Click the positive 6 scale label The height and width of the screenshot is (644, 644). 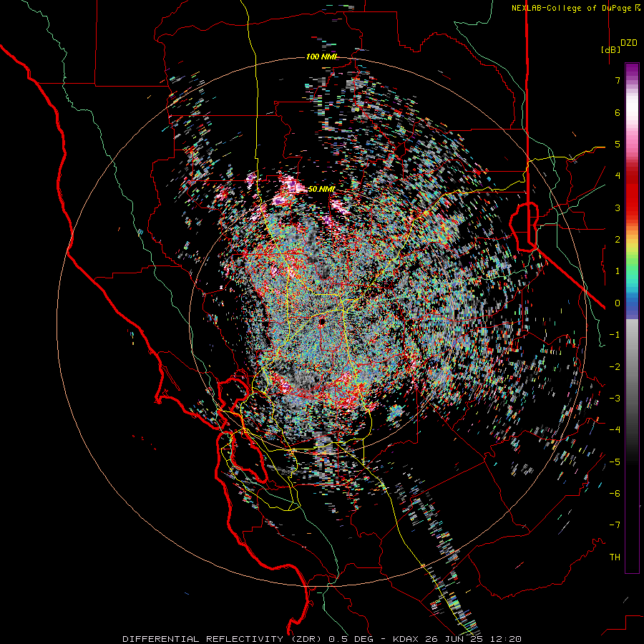618,112
